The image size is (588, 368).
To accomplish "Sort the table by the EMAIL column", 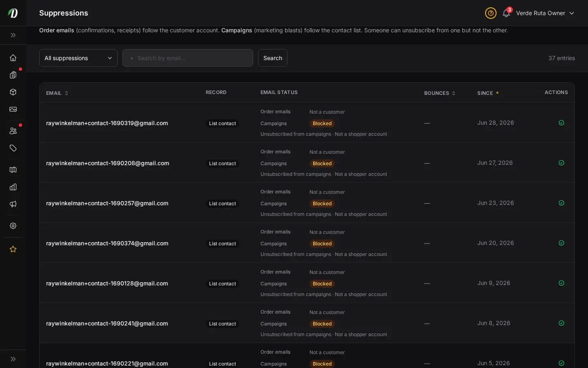I will click(x=57, y=93).
